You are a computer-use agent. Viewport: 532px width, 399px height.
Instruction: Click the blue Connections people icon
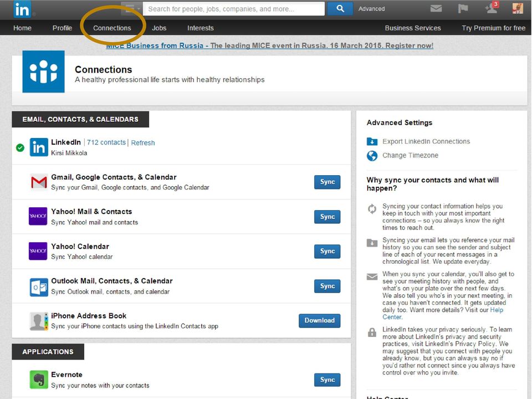tap(43, 71)
